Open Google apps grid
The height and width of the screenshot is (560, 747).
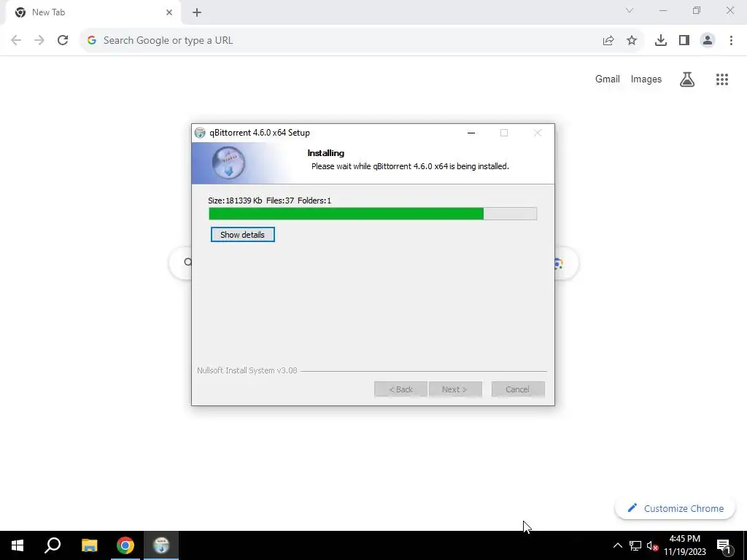pos(722,79)
